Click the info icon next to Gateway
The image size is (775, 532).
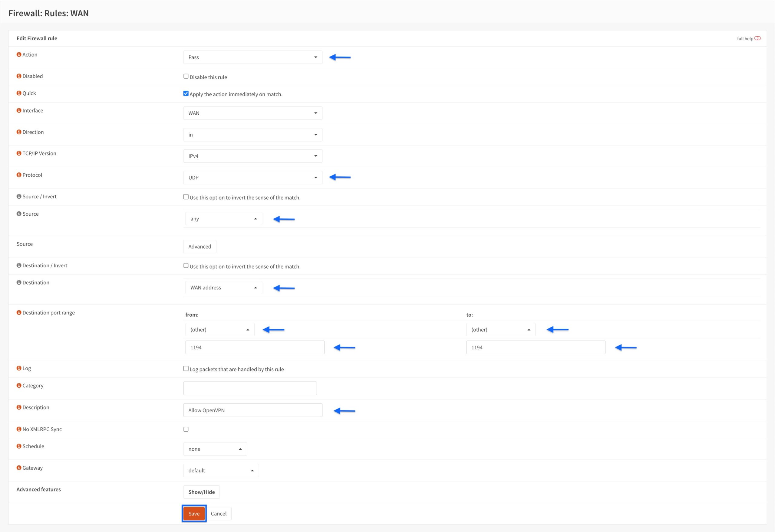(19, 468)
